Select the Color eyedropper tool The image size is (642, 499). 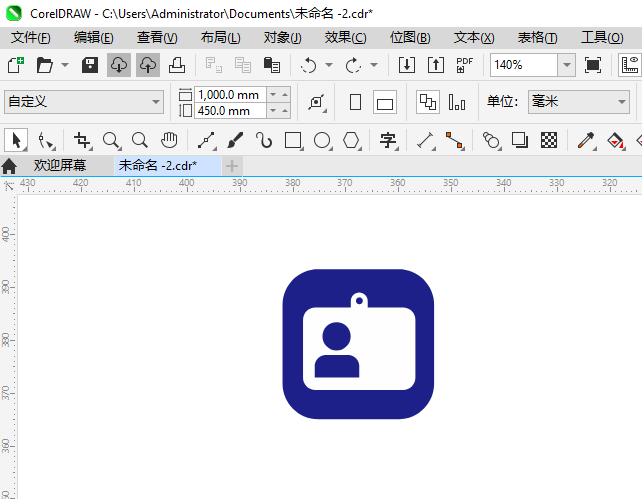586,140
